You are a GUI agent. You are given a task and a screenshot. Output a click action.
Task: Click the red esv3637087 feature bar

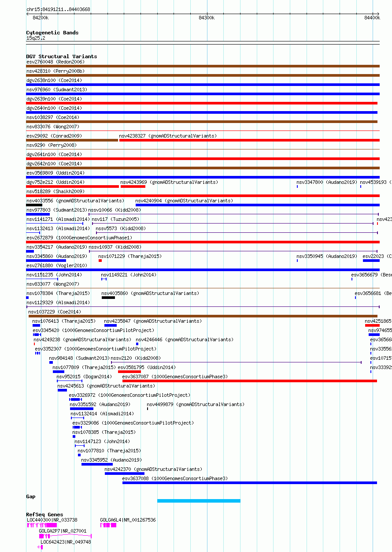click(x=250, y=381)
